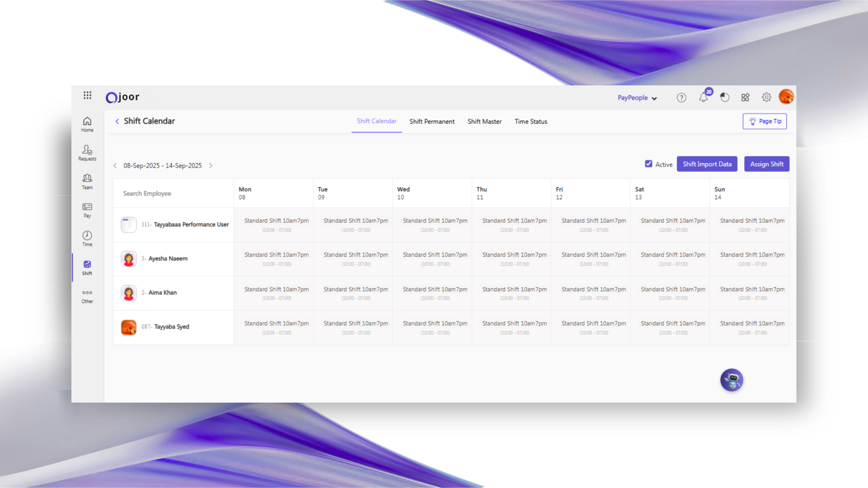Uncheck the Active checkbox
Image resolution: width=868 pixels, height=488 pixels.
coord(649,164)
